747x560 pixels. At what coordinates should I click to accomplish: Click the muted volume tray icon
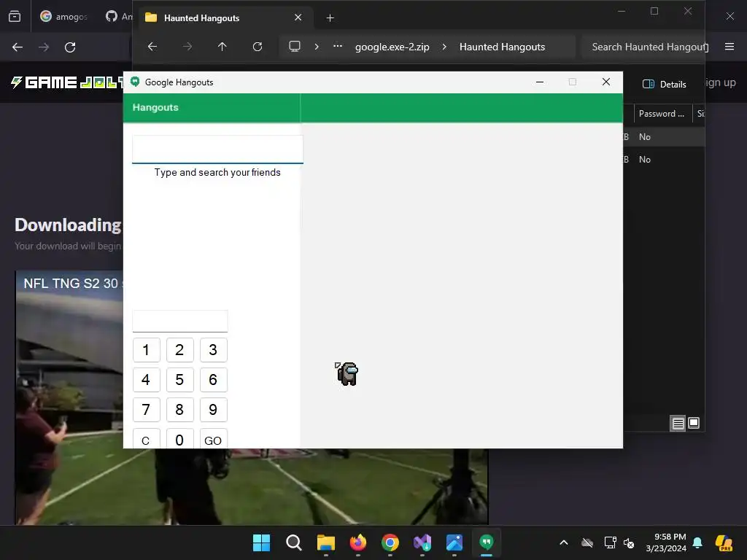(629, 542)
